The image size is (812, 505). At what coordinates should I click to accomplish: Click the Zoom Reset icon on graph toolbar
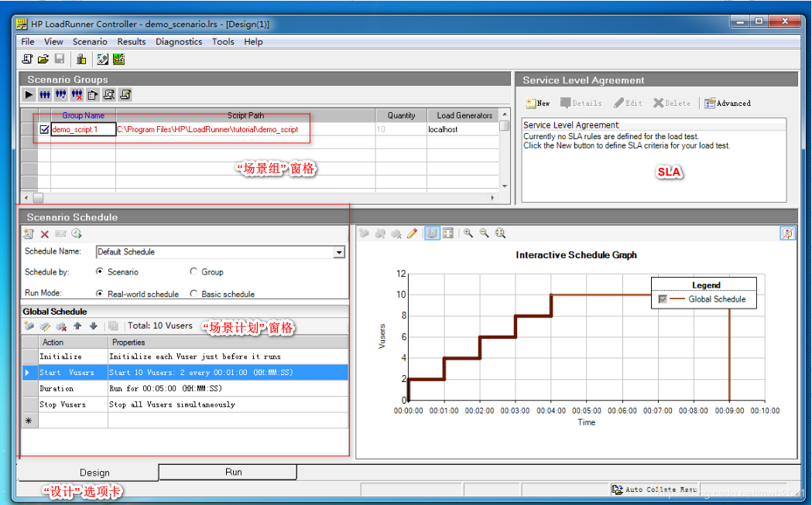point(500,234)
